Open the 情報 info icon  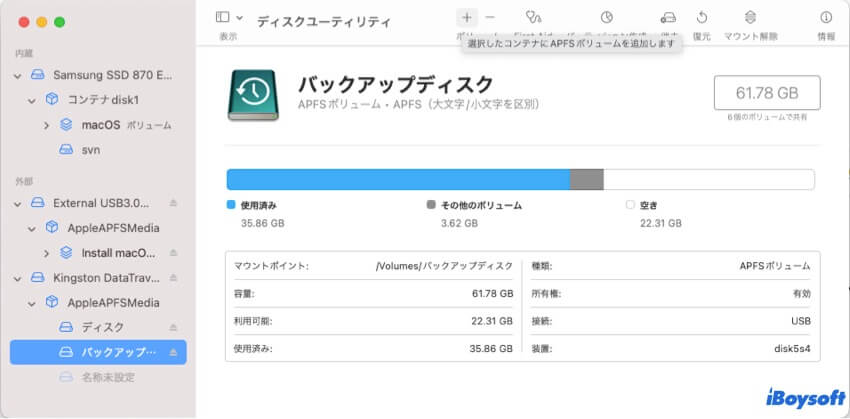click(x=826, y=18)
